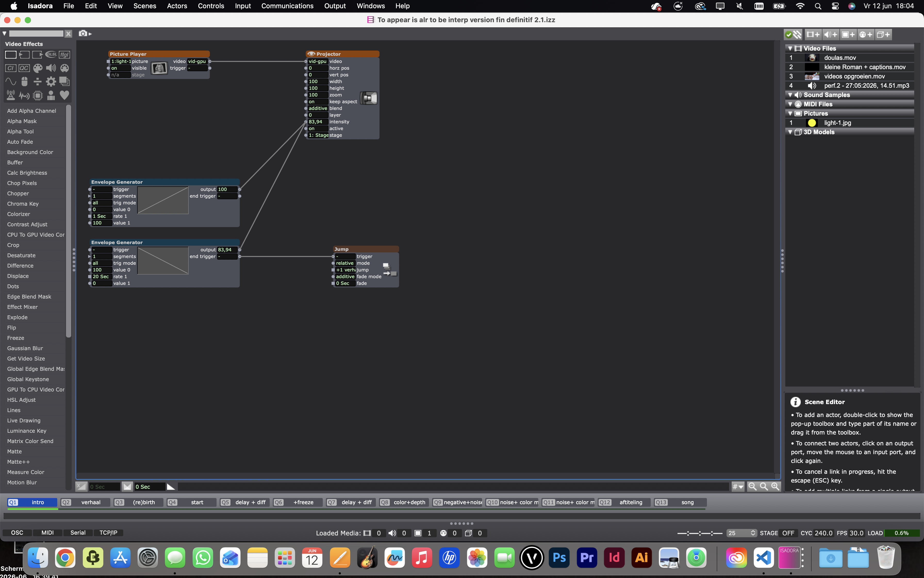The height and width of the screenshot is (578, 924).
Task: Open the # snapshot dropdown
Action: tap(738, 487)
